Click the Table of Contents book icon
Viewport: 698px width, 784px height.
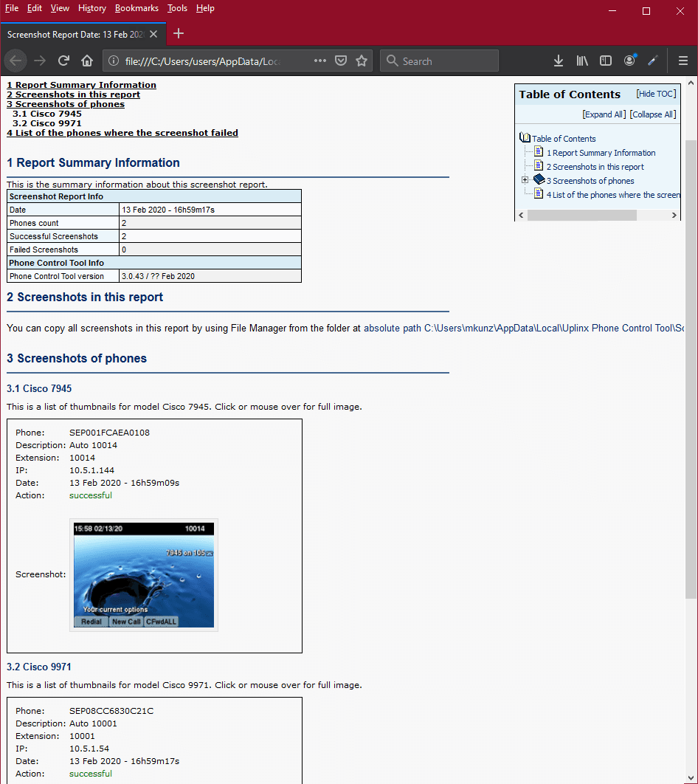click(525, 137)
